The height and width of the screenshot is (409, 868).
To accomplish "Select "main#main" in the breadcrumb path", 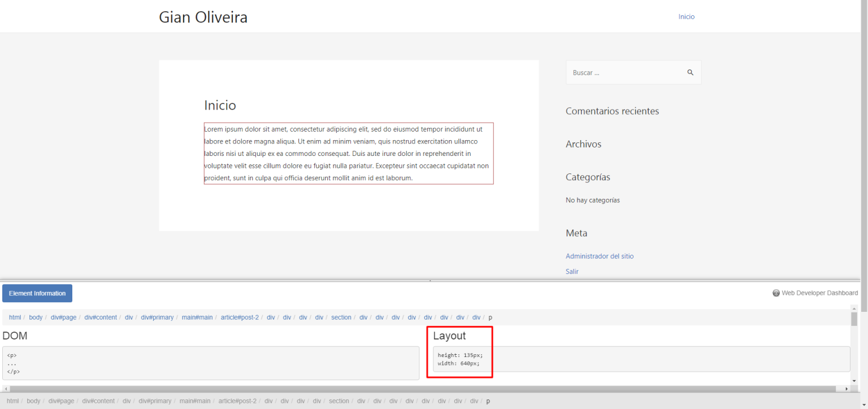I will (x=197, y=317).
